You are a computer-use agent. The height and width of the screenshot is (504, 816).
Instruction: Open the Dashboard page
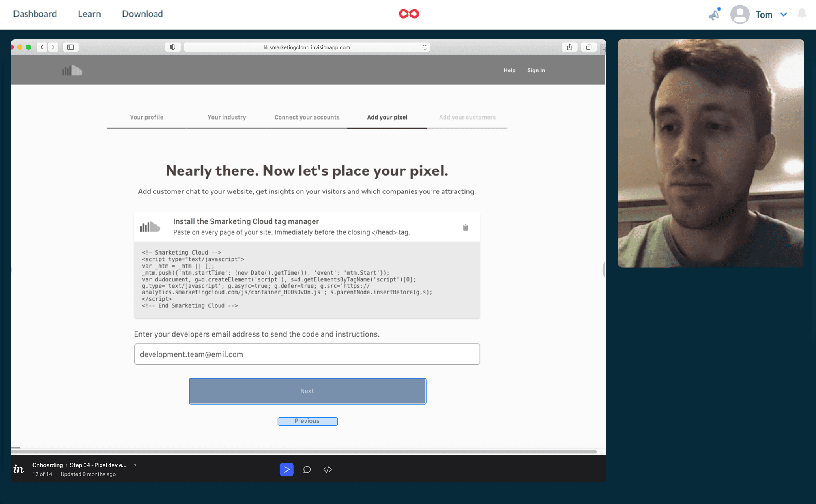[35, 14]
